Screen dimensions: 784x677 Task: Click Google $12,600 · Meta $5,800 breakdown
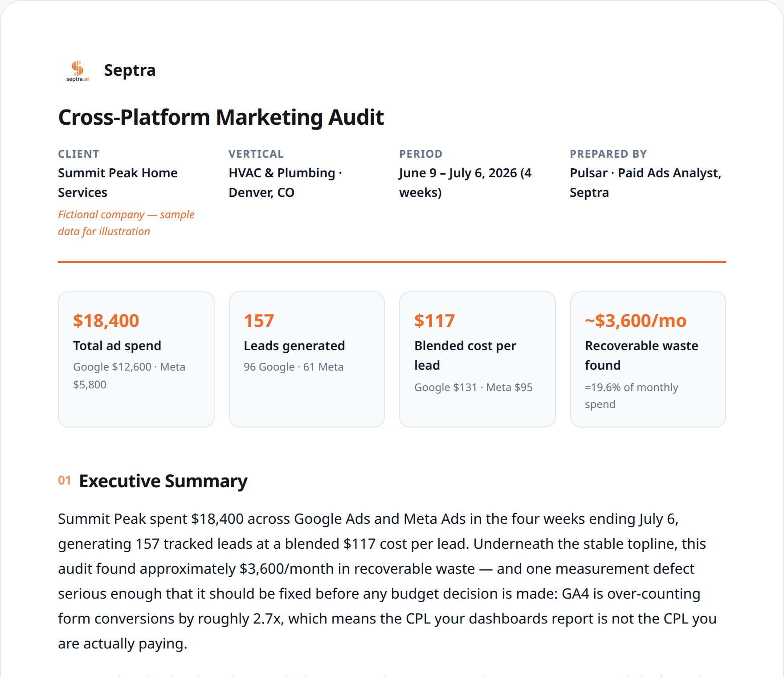point(129,375)
